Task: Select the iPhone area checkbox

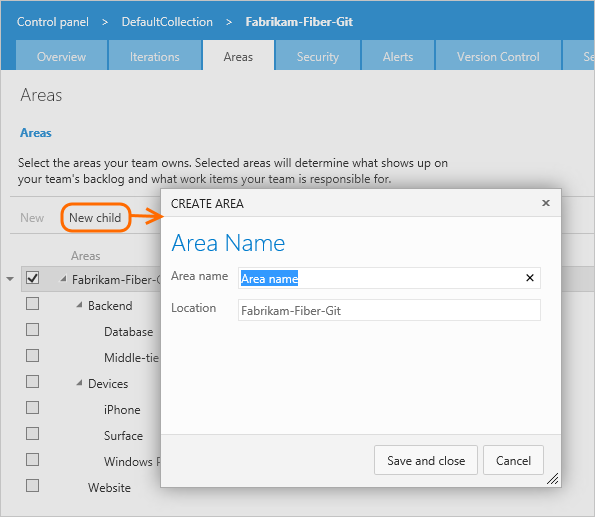Action: [32, 408]
